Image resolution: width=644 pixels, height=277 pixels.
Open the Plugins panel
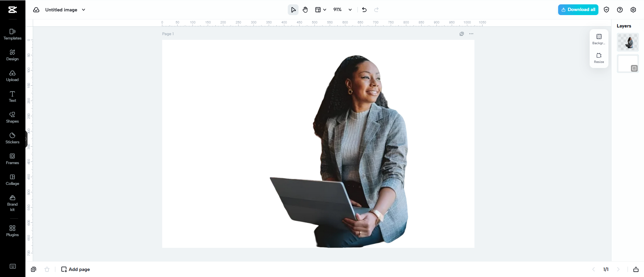12,231
